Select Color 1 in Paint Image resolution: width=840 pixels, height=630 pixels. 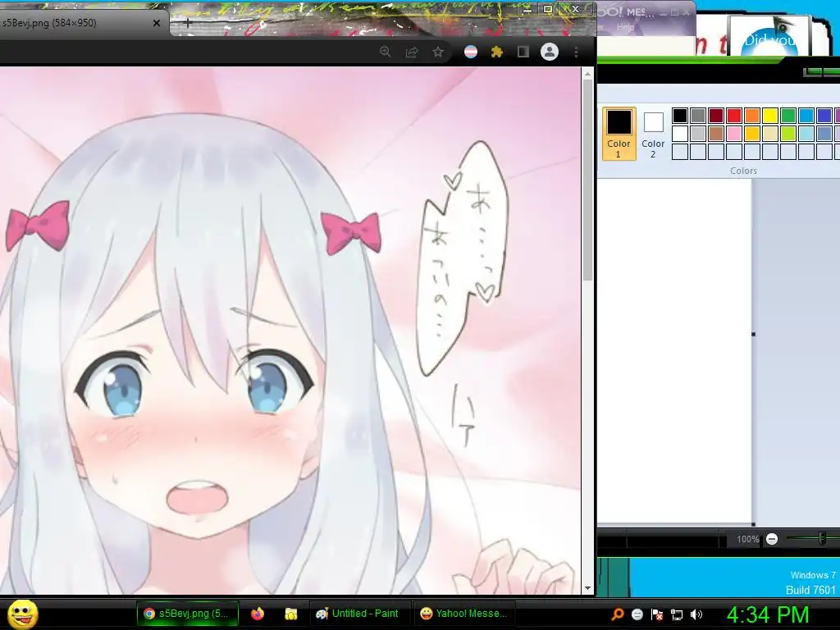(x=619, y=134)
